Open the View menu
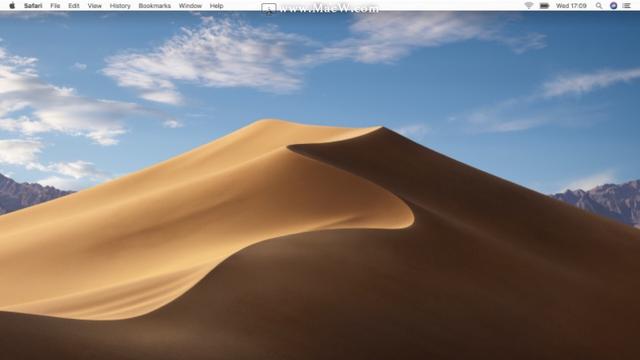Image resolution: width=640 pixels, height=360 pixels. pos(95,6)
